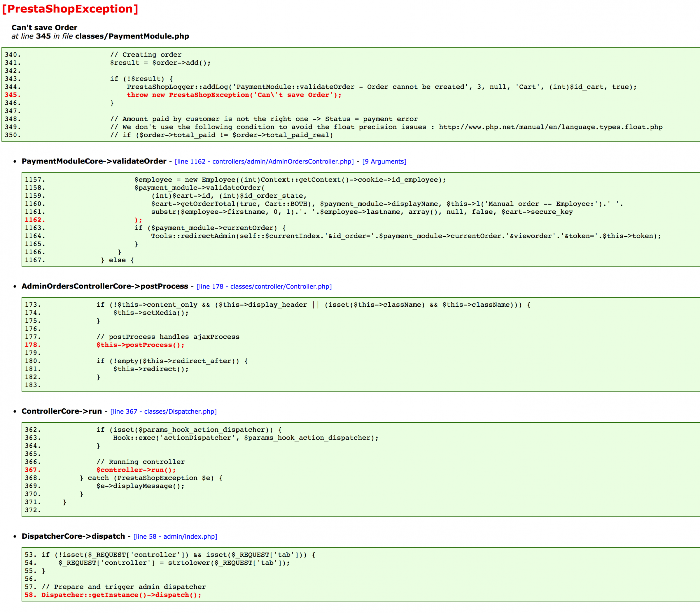Click "// Running controller" comment
This screenshot has width=700, height=613.
140,462
